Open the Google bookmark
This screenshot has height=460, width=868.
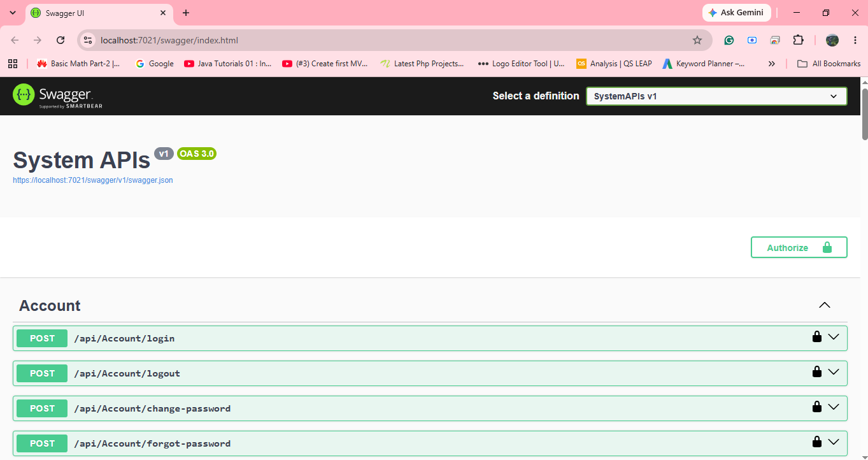point(155,64)
